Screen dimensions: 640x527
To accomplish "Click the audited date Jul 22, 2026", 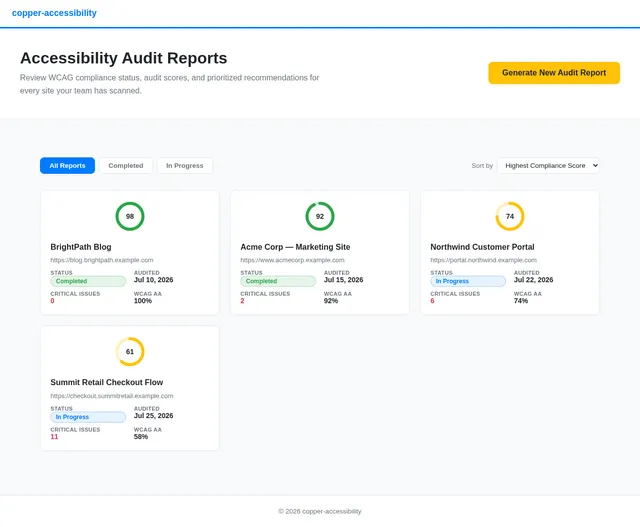I will [533, 280].
